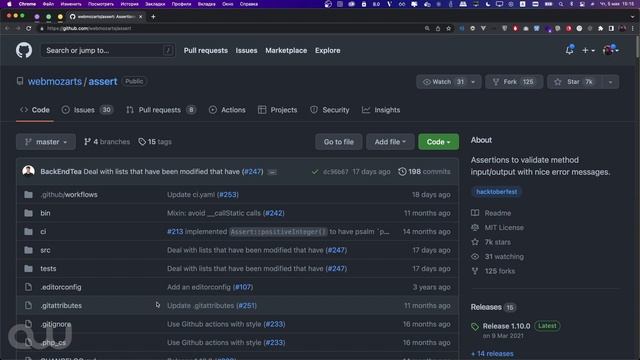The width and height of the screenshot is (640, 360).
Task: Open the green Code dropdown
Action: click(x=438, y=142)
